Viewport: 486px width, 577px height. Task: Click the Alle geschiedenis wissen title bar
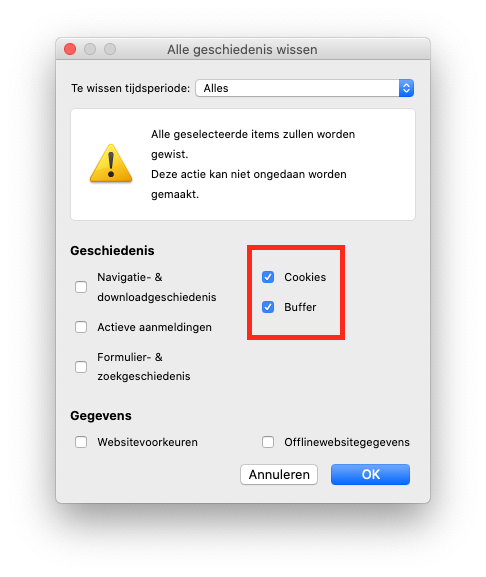243,49
